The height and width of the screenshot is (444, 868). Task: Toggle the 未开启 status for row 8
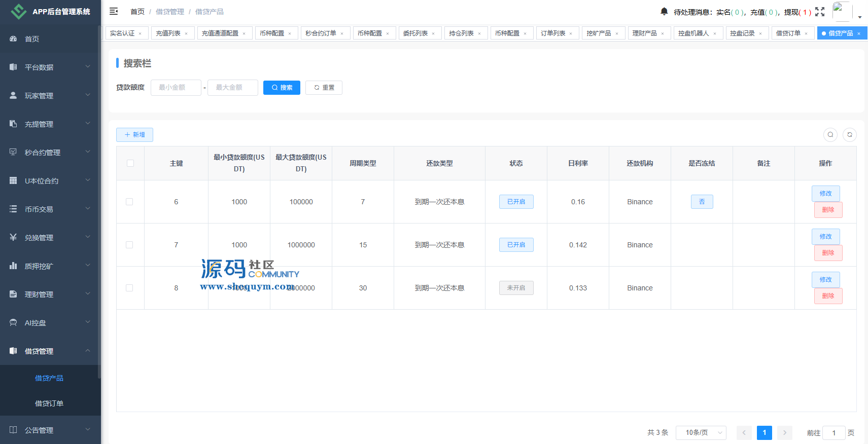(516, 288)
